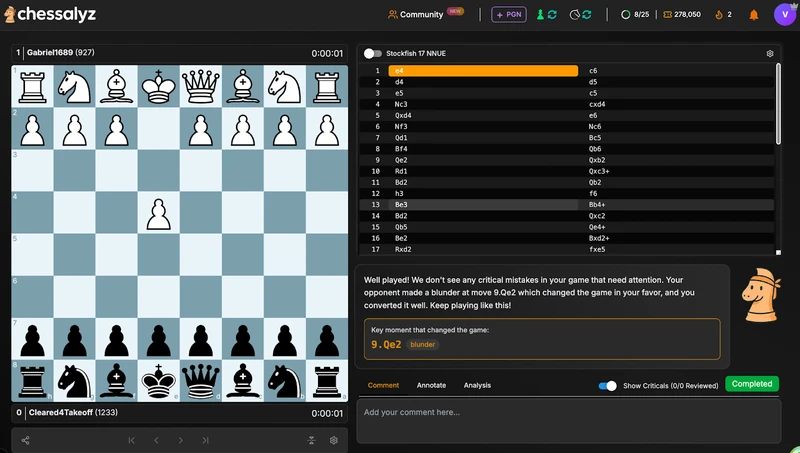The image size is (800, 453).
Task: Go to next move arrow
Action: point(181,440)
